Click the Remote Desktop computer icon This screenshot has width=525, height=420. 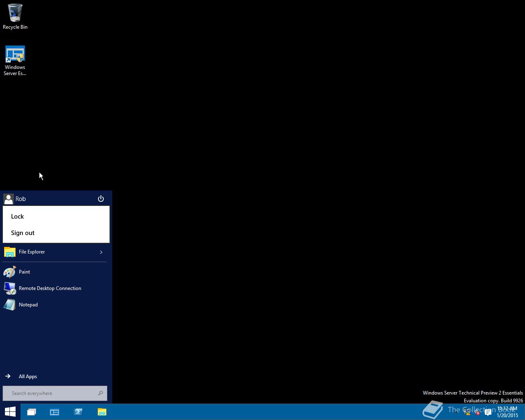(10, 288)
